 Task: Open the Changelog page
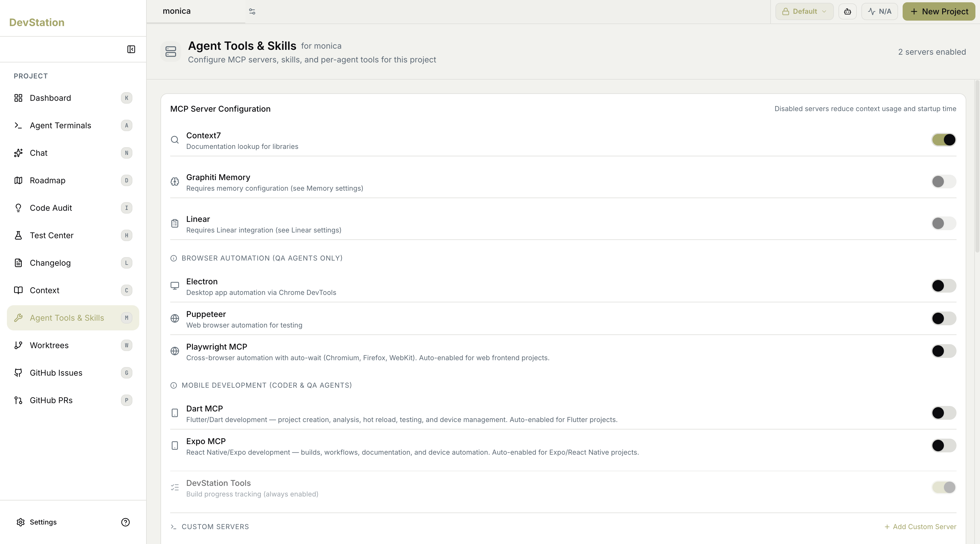coord(73,263)
